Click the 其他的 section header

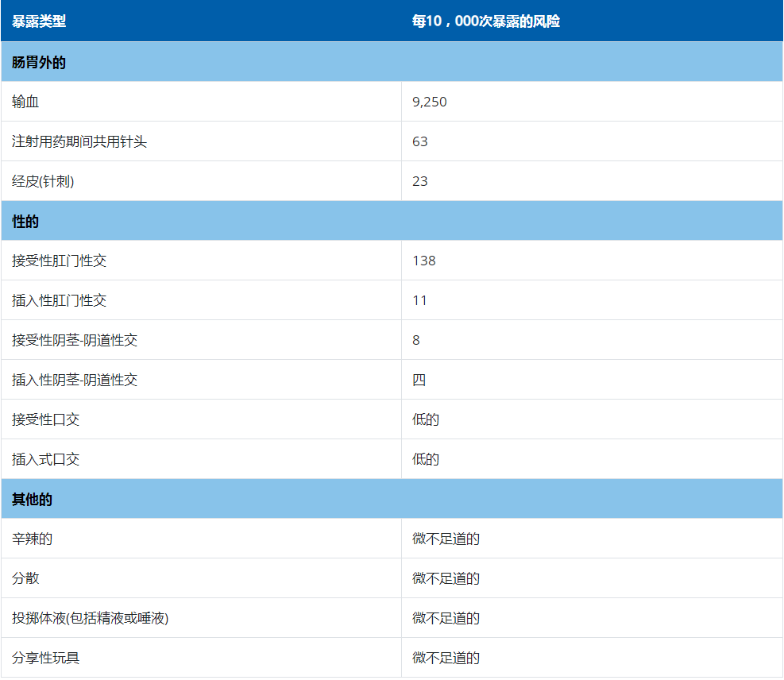(x=392, y=499)
